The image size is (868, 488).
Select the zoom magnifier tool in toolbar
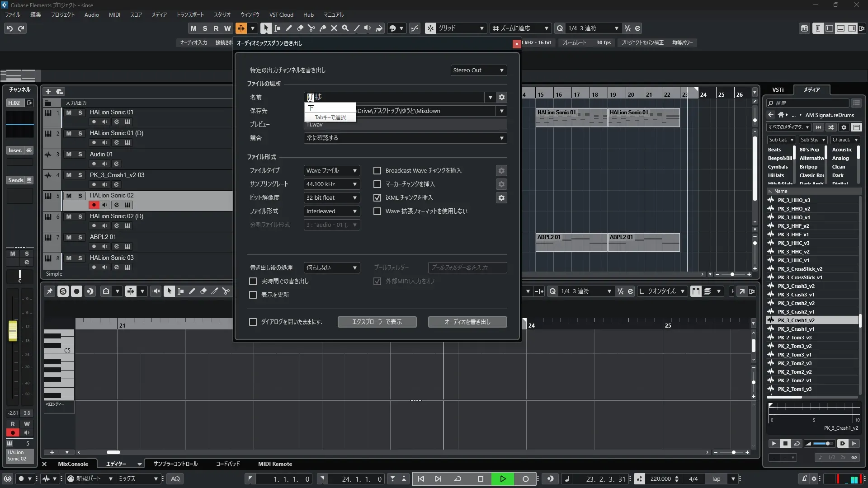click(345, 28)
